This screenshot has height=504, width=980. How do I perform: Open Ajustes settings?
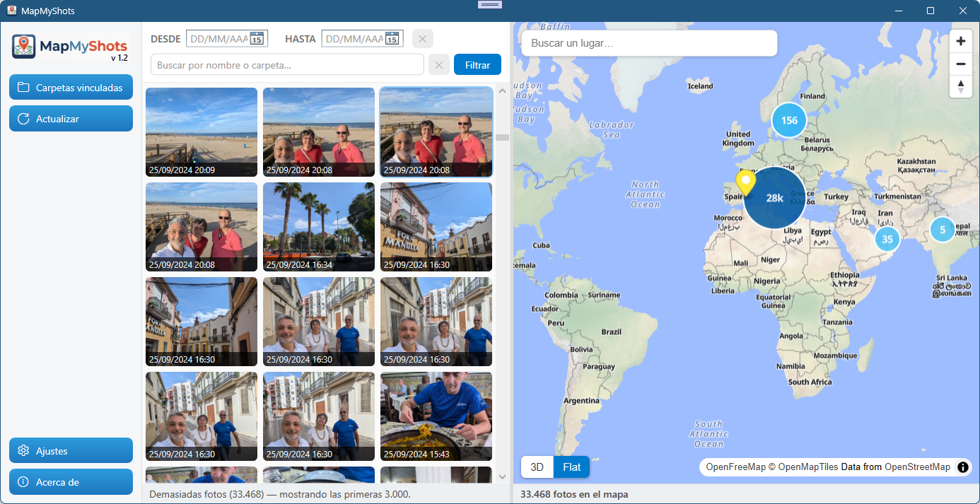[x=71, y=451]
